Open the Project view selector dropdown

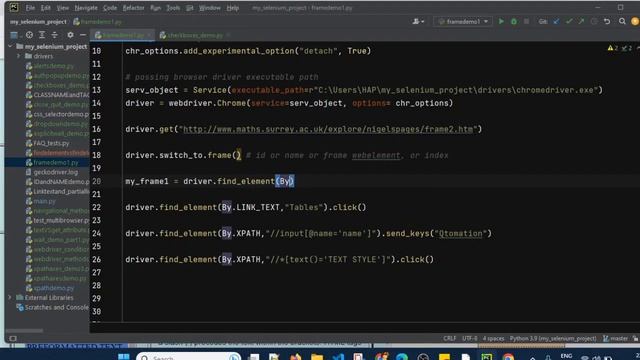[15, 35]
